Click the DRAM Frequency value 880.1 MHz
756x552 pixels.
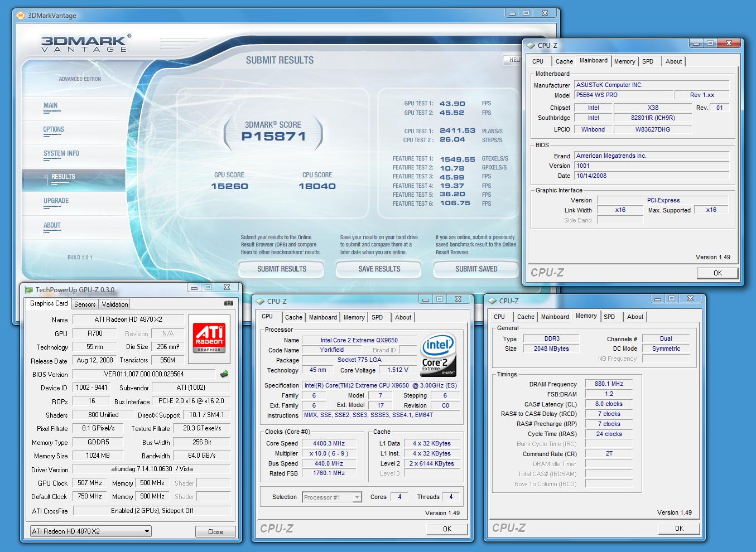coord(609,384)
